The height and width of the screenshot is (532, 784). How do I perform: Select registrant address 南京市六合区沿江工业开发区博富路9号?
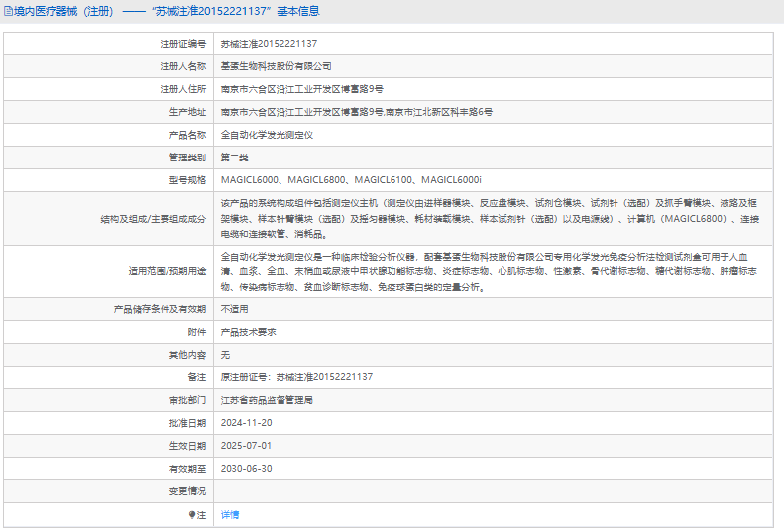point(302,89)
